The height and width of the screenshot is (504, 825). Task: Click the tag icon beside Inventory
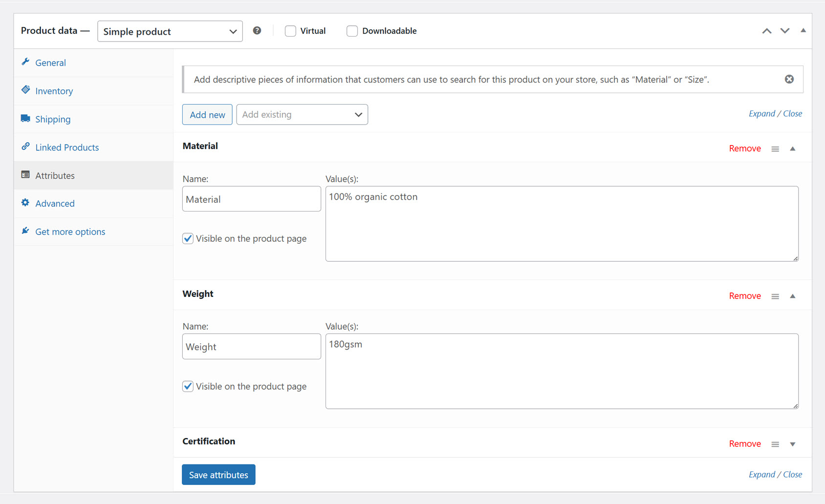click(x=26, y=90)
